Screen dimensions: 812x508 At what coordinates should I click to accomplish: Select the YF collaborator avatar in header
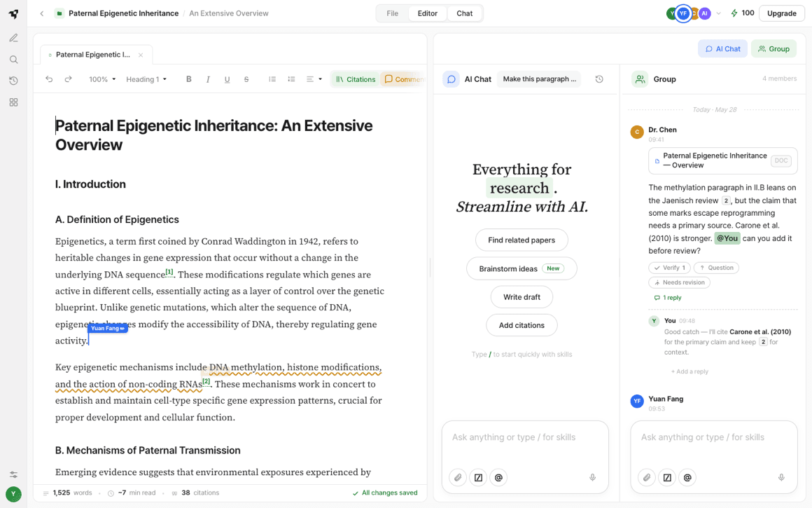(x=683, y=13)
